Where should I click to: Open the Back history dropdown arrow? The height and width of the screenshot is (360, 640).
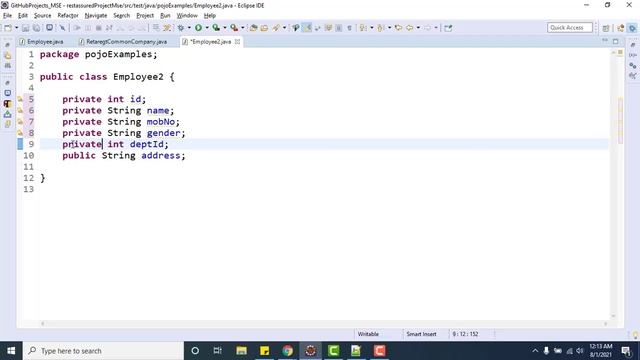coord(418,28)
